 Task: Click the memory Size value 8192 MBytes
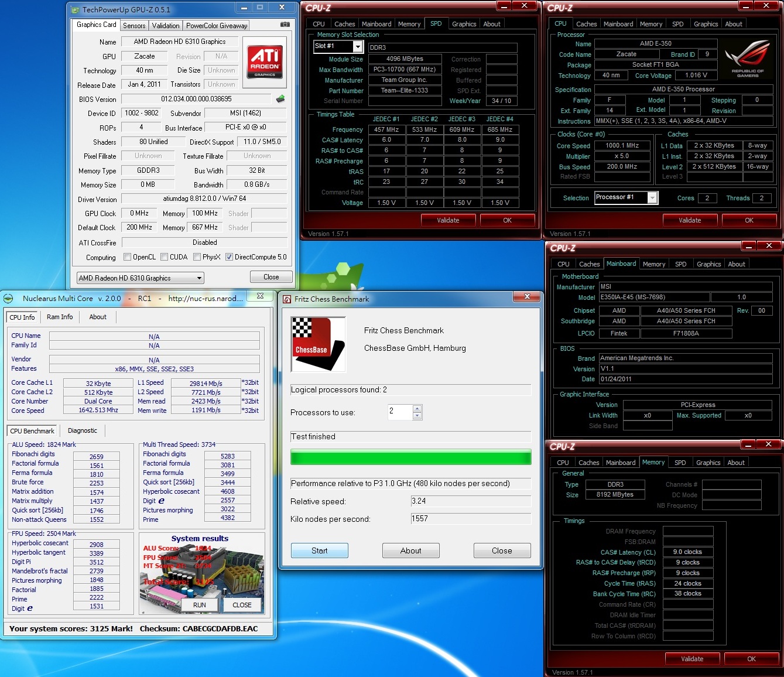tap(615, 495)
